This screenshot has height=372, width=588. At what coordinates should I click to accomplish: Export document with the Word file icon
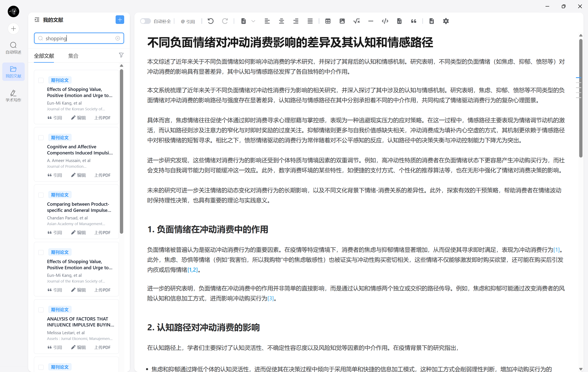coord(431,21)
